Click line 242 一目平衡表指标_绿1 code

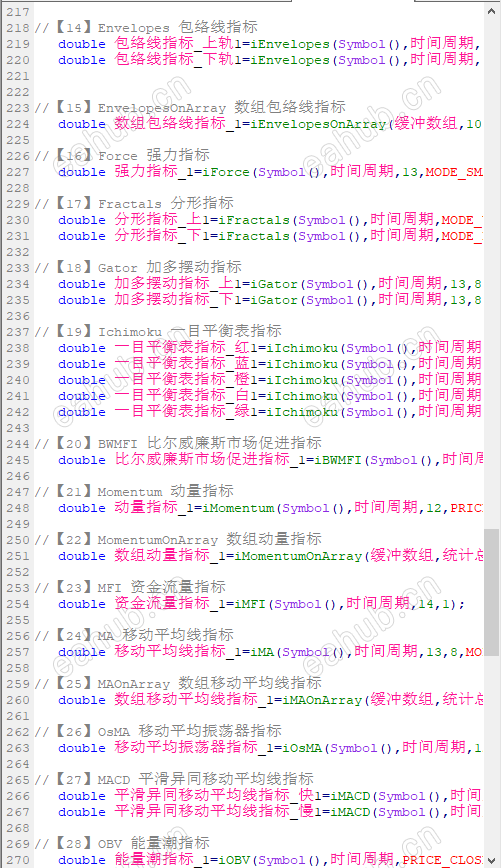click(x=270, y=412)
